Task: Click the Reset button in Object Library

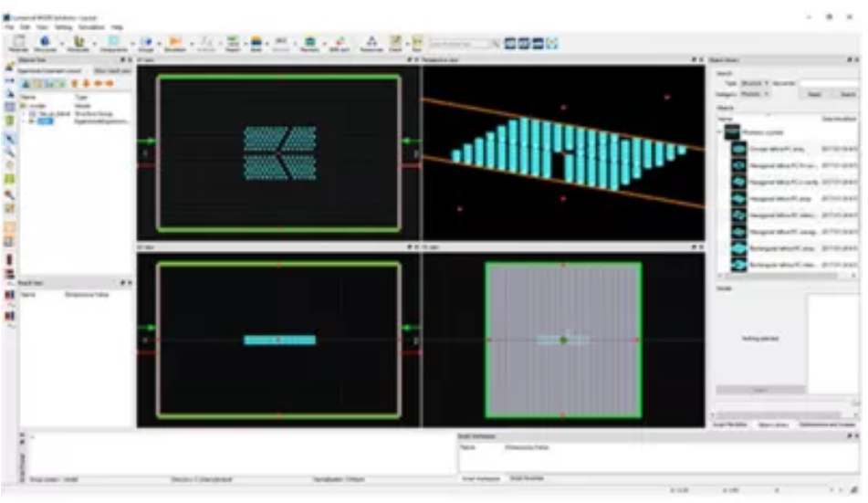Action: (x=814, y=94)
